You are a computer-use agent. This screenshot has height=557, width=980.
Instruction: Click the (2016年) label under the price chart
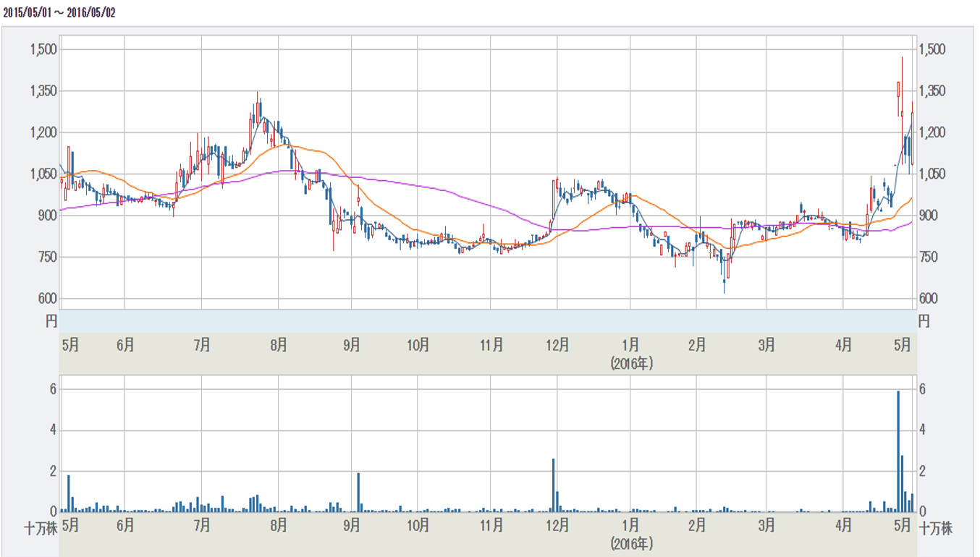tap(631, 364)
